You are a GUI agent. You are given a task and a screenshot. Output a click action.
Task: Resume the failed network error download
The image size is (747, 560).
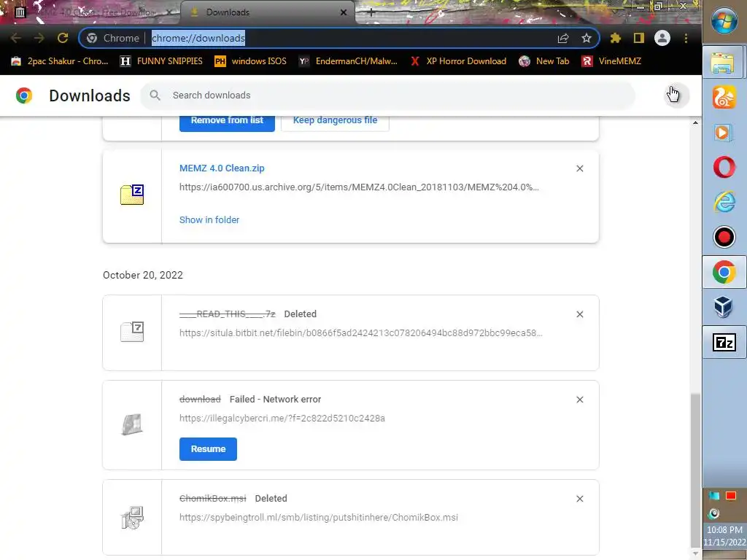(x=208, y=449)
